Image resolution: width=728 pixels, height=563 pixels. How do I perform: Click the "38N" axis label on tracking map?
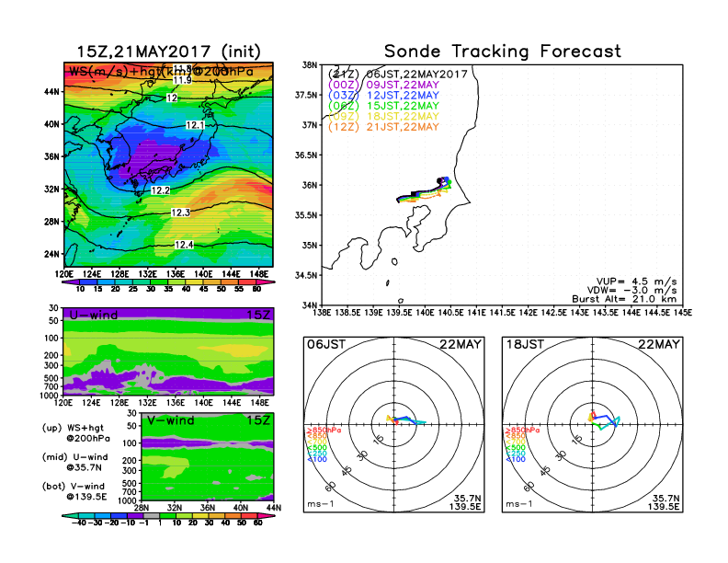pyautogui.click(x=310, y=64)
